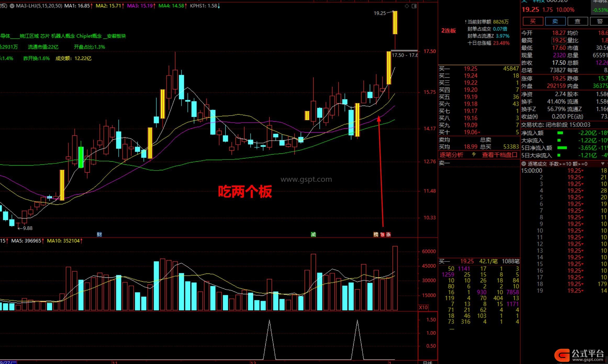Click the 5日净流入额 green bar
Viewport: 608px width, 364px height.
tap(562, 148)
